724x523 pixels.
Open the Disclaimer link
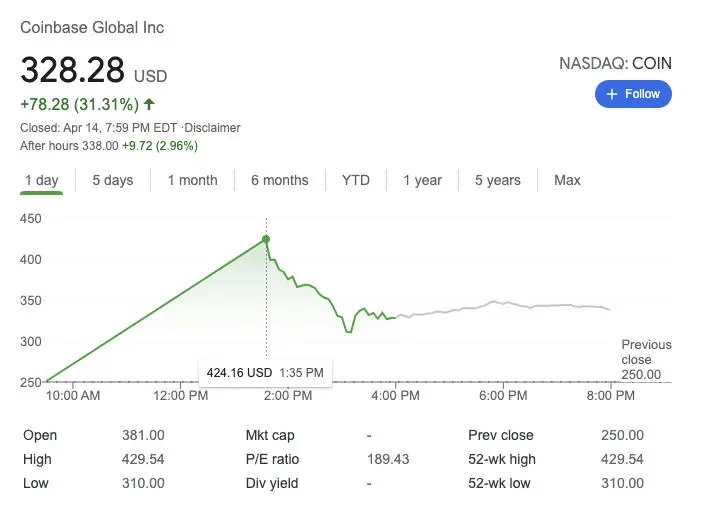(212, 128)
